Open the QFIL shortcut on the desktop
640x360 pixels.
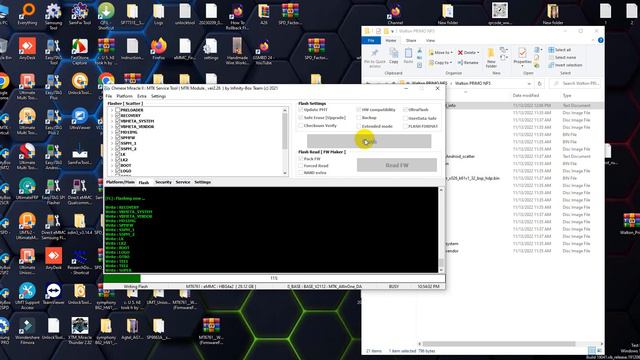click(106, 16)
